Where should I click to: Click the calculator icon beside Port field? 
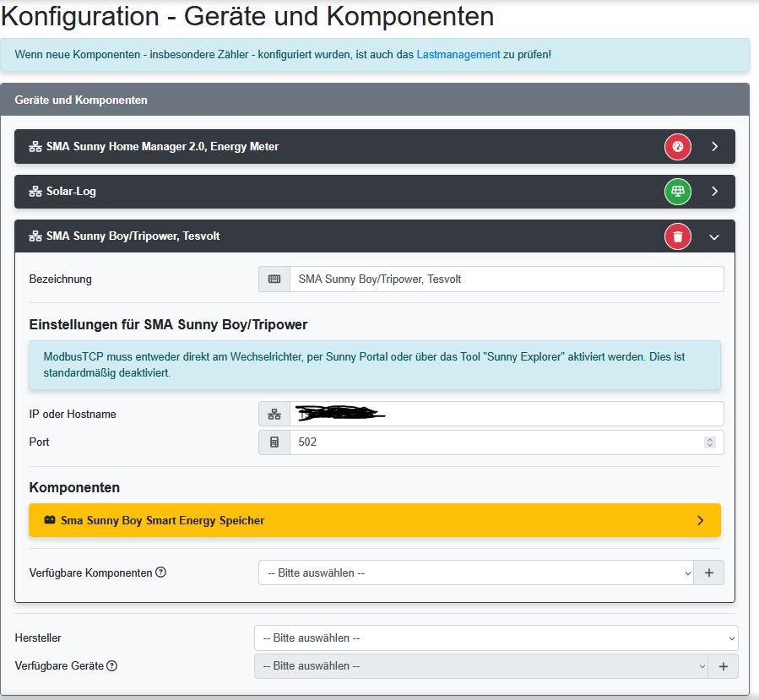(274, 442)
